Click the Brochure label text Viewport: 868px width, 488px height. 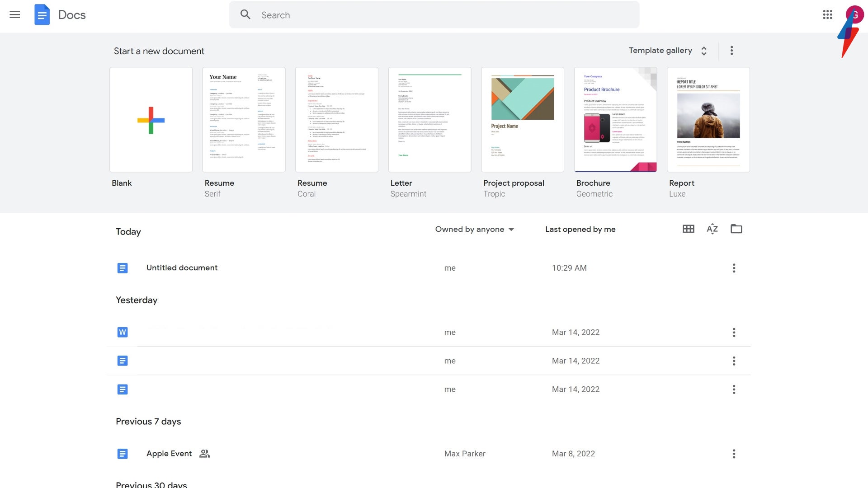[x=593, y=183]
